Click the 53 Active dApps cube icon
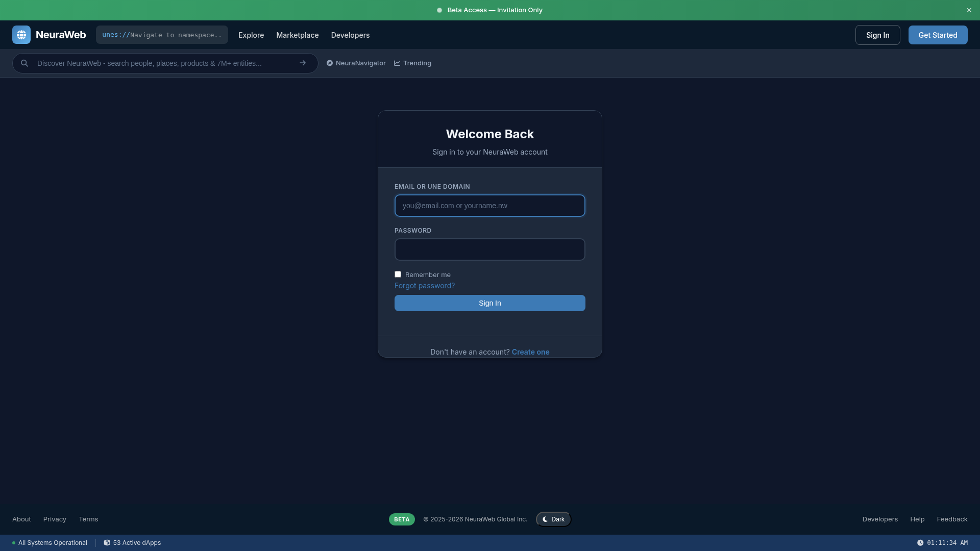 (x=107, y=543)
